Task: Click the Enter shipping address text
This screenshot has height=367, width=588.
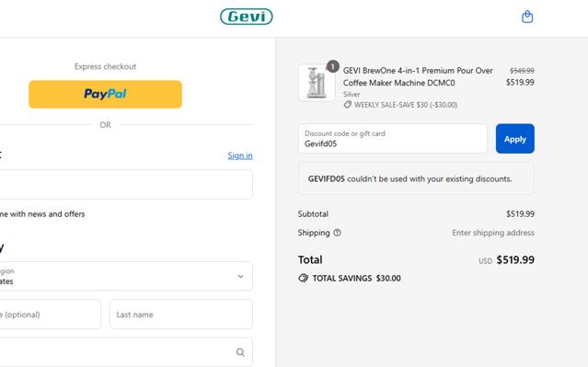Action: pyautogui.click(x=493, y=233)
